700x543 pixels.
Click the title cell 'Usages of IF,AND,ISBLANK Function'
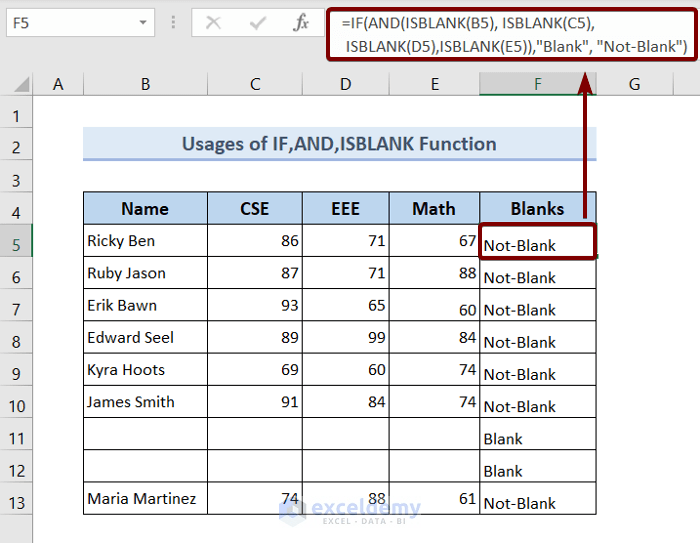click(x=339, y=144)
